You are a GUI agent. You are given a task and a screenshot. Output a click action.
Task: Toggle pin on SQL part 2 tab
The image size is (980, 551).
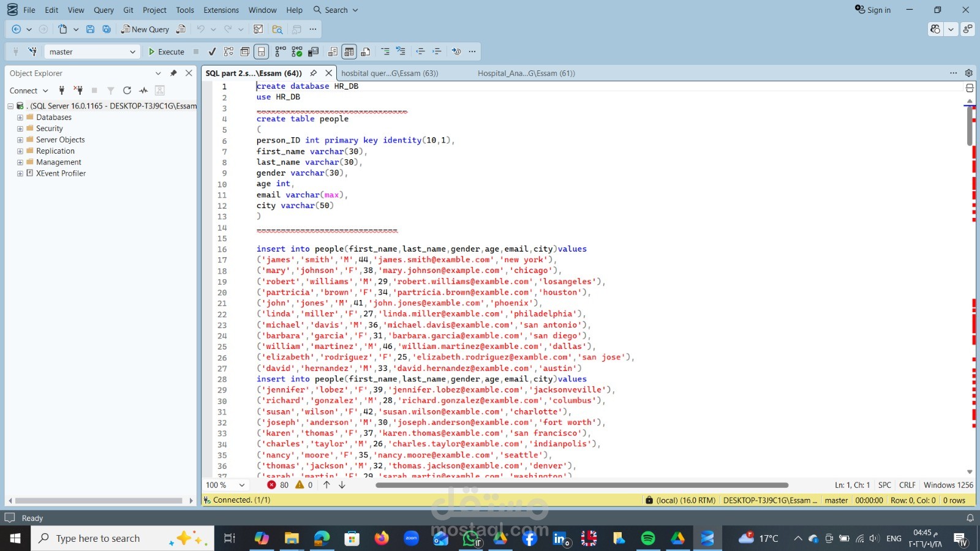[x=314, y=73]
